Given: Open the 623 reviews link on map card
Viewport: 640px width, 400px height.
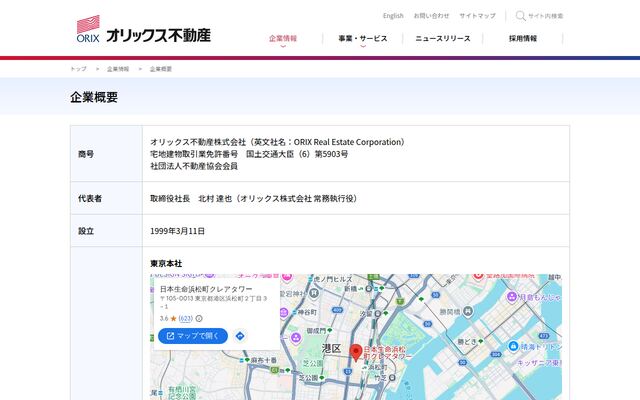Looking at the screenshot, I should pyautogui.click(x=186, y=318).
